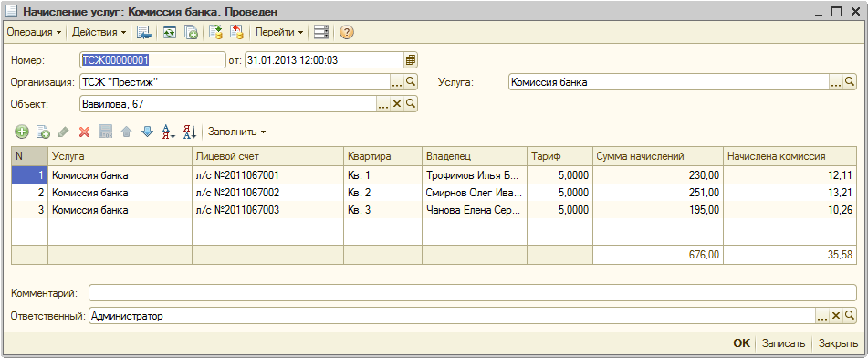Screen dimensions: 868x358
Task: Select the Кв. 2 apartment cell
Action: point(382,193)
